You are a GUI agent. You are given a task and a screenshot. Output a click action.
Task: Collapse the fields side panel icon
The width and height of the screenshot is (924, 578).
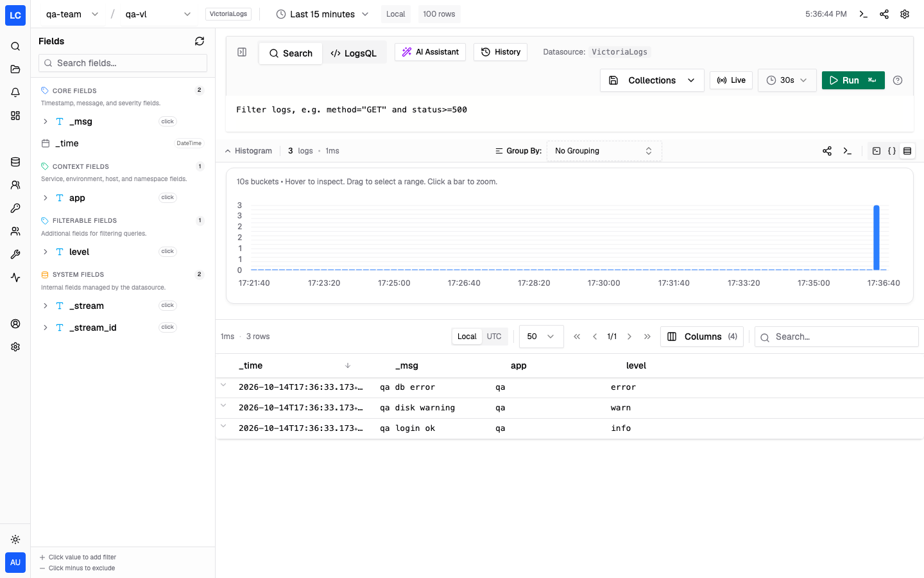click(x=242, y=52)
